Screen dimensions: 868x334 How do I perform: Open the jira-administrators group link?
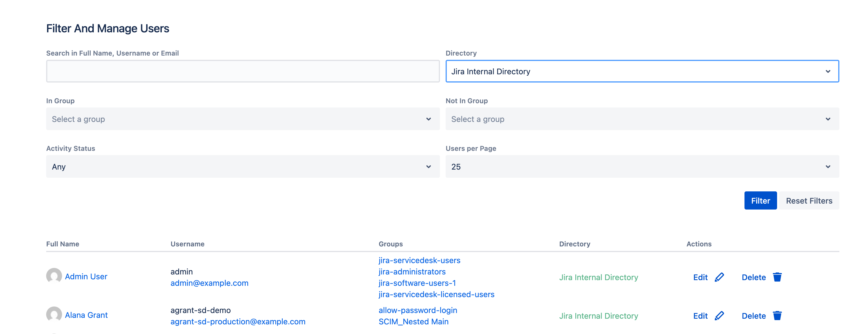412,272
